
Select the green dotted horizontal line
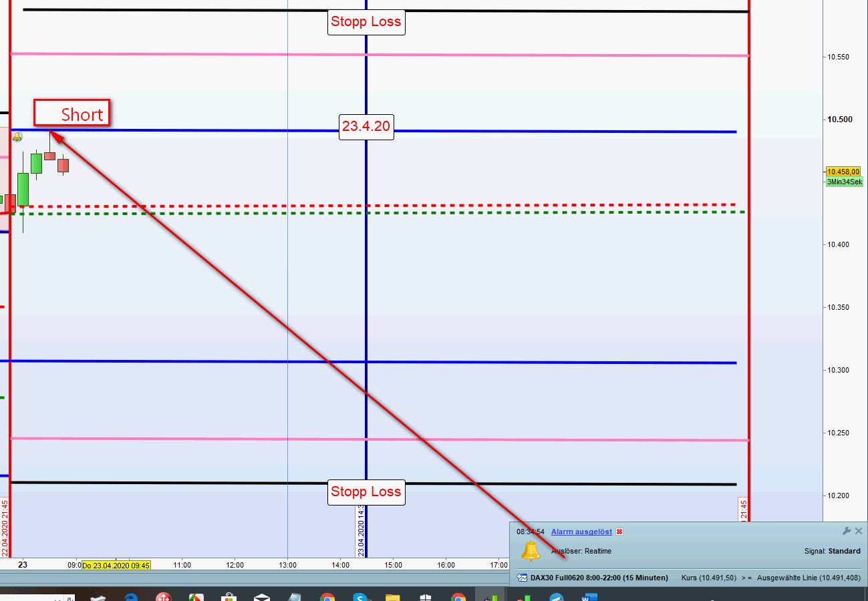click(x=468, y=213)
